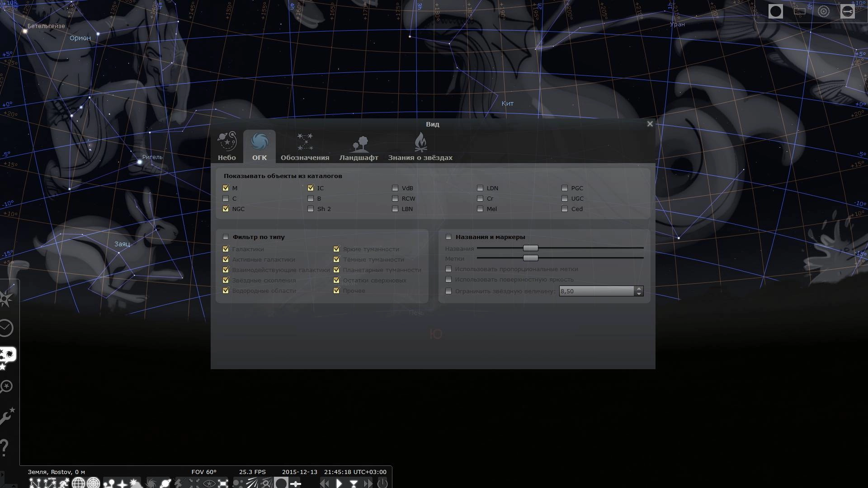The width and height of the screenshot is (868, 488).
Task: Close the Вид dialog
Action: (x=650, y=124)
